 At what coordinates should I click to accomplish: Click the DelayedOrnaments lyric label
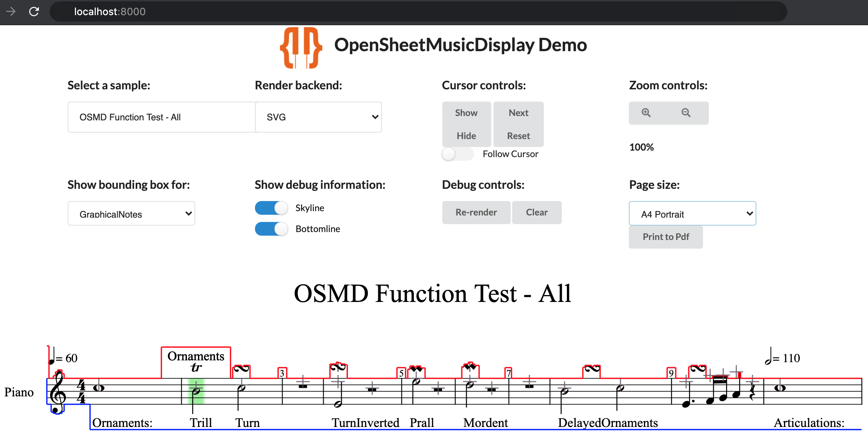coord(608,423)
